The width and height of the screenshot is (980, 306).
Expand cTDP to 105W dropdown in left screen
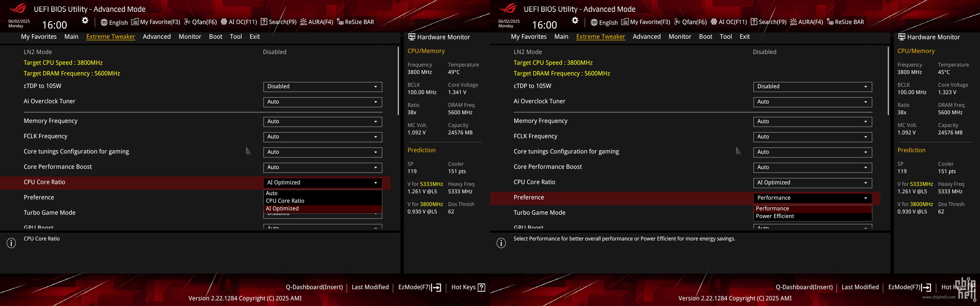coord(323,87)
